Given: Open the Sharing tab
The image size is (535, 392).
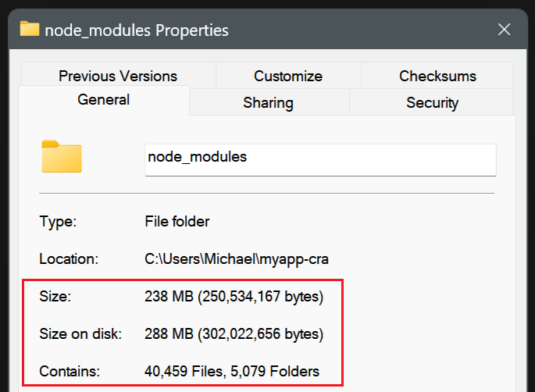Looking at the screenshot, I should click(269, 102).
